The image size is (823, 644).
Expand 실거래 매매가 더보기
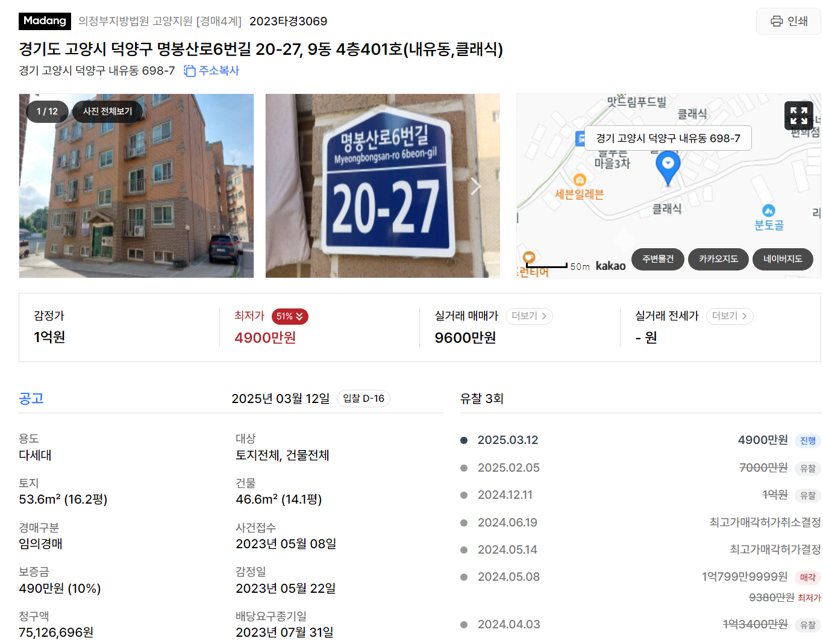pos(529,316)
